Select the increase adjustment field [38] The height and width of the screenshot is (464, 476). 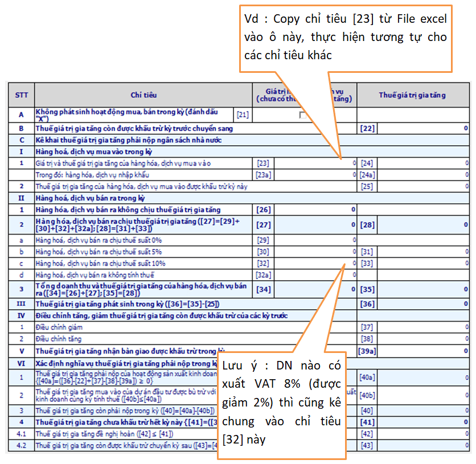(x=423, y=339)
